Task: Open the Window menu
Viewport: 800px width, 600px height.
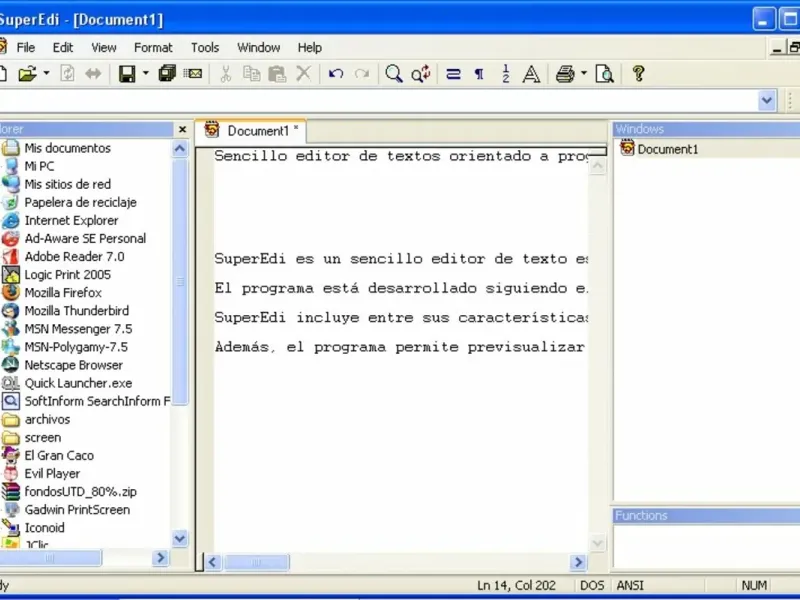Action: coord(258,47)
